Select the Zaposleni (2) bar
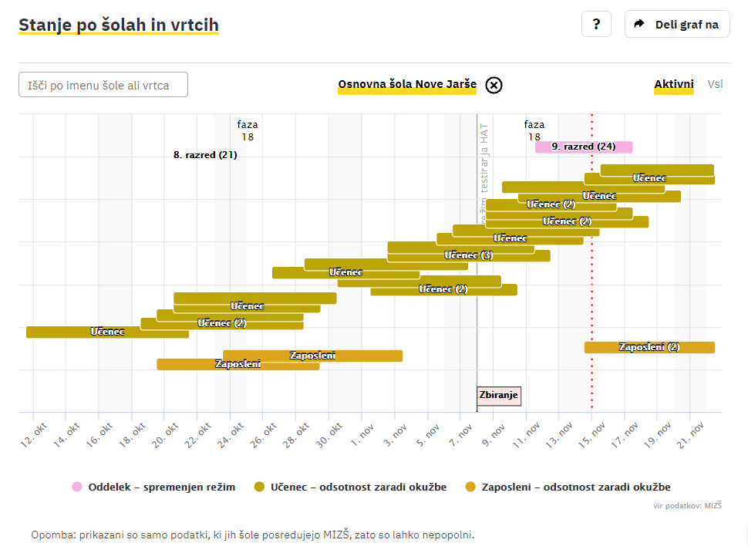The width and height of the screenshot is (748, 560). coord(649,347)
